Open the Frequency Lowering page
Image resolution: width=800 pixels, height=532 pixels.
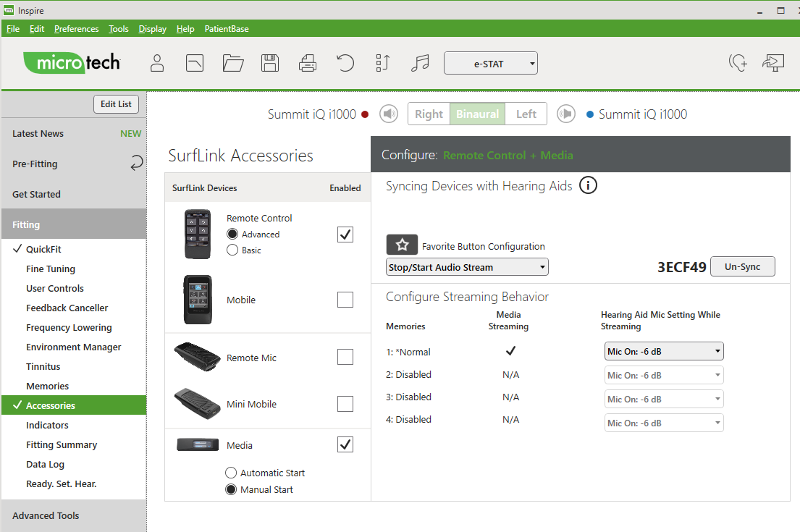pyautogui.click(x=74, y=327)
